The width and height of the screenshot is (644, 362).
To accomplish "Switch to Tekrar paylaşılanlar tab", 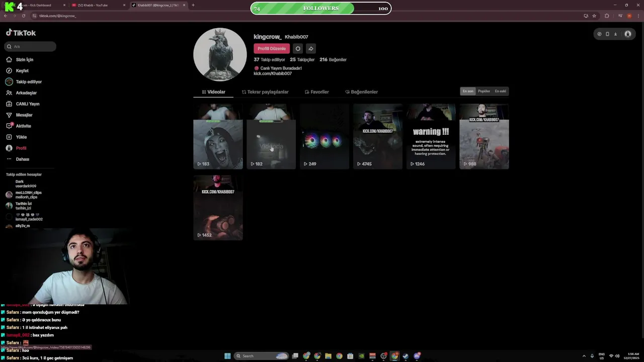I will coord(265,92).
